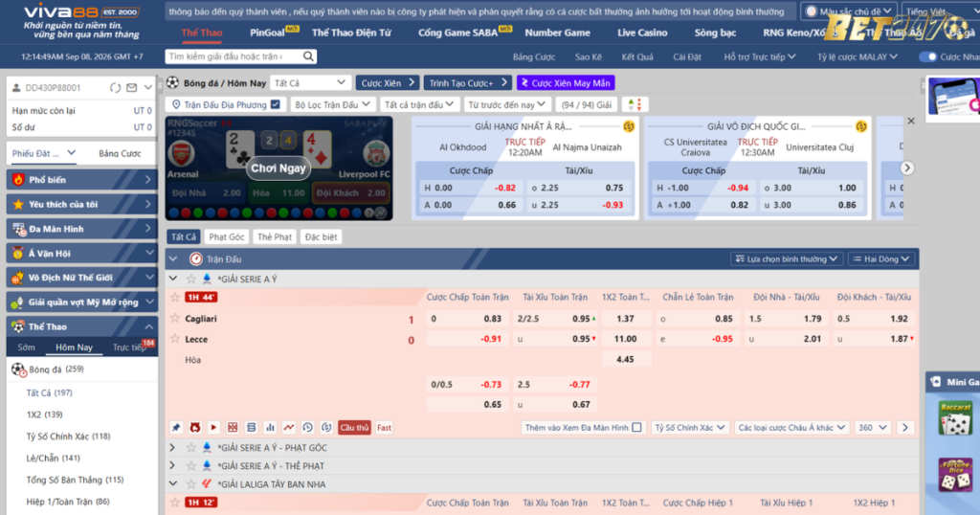
Task: Open Các loại cược Châu Á khác dropdown
Action: coord(791,428)
